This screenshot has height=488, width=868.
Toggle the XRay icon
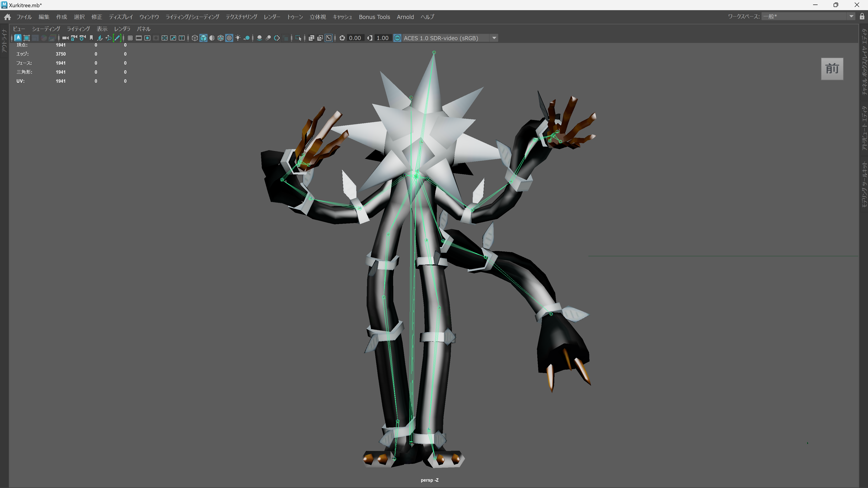(x=311, y=38)
